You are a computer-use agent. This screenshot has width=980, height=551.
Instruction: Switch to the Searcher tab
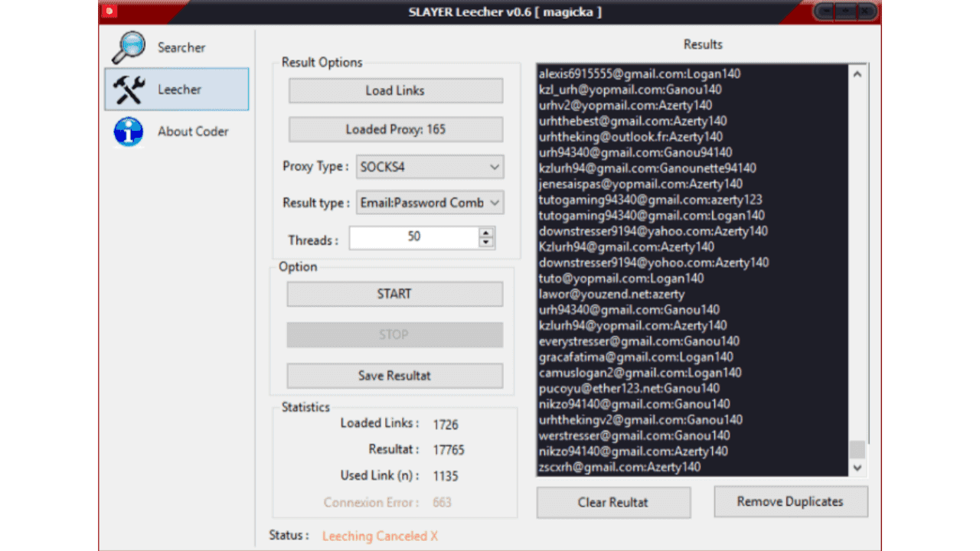[x=181, y=47]
